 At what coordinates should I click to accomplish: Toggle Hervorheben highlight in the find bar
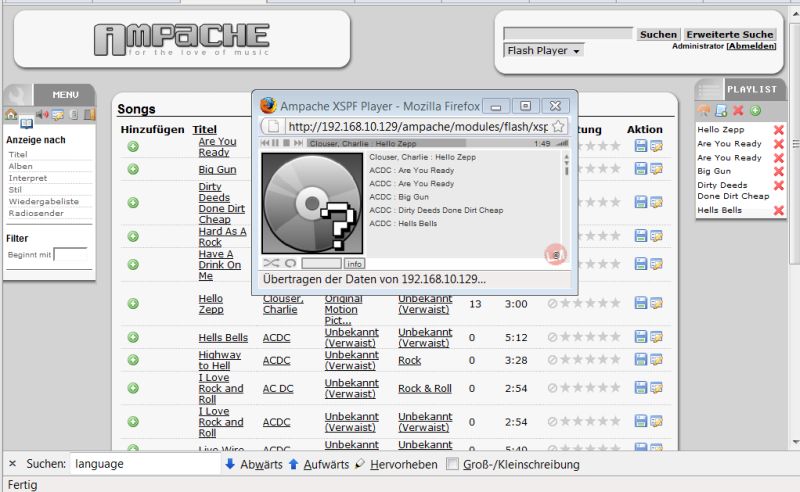(x=397, y=464)
